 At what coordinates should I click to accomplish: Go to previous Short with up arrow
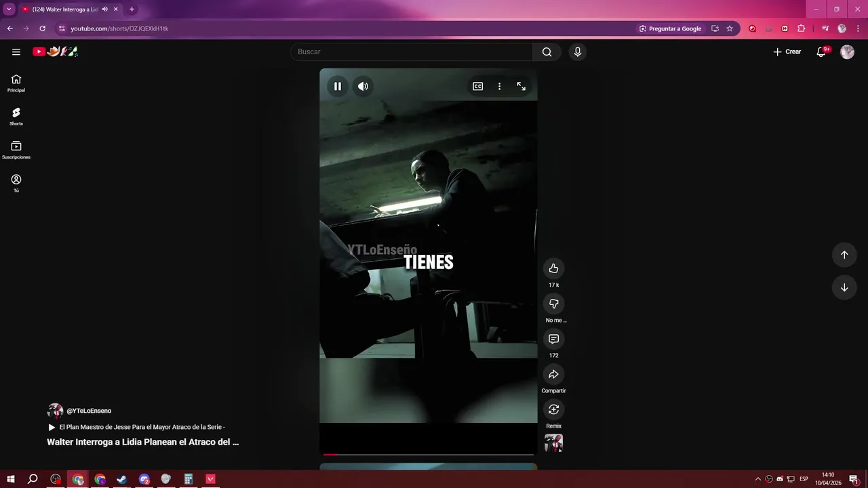[844, 255]
